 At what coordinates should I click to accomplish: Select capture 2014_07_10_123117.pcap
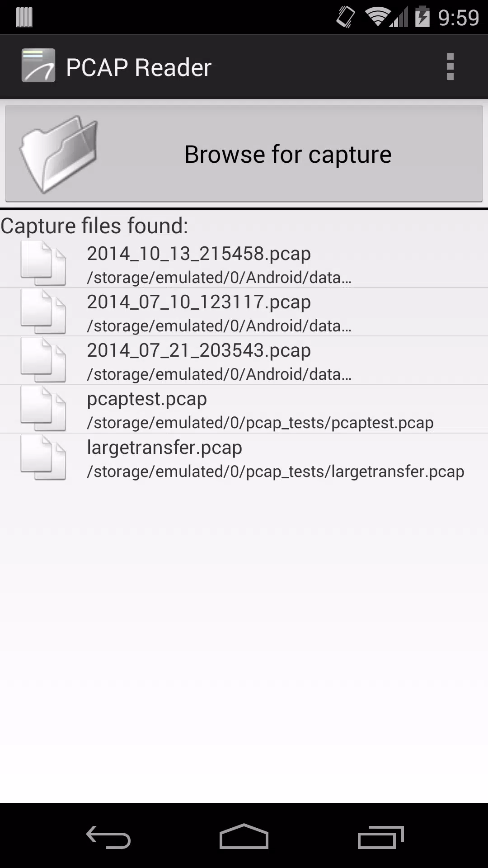pyautogui.click(x=244, y=312)
